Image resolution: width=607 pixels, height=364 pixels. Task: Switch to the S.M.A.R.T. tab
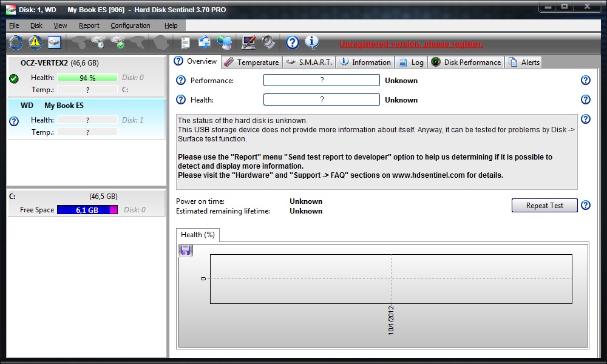coord(309,62)
